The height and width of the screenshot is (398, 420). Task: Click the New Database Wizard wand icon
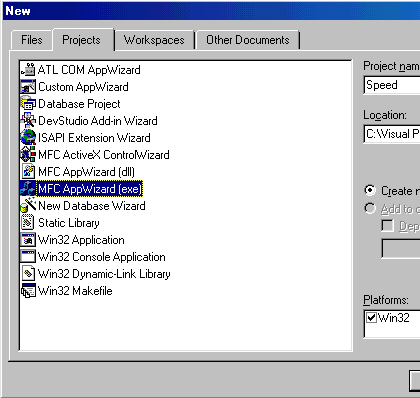[x=28, y=206]
